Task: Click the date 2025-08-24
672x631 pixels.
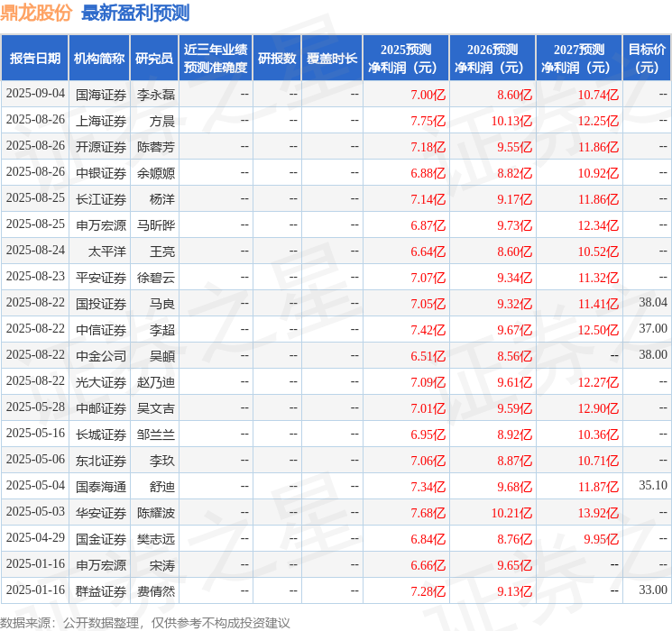Action: pos(35,251)
